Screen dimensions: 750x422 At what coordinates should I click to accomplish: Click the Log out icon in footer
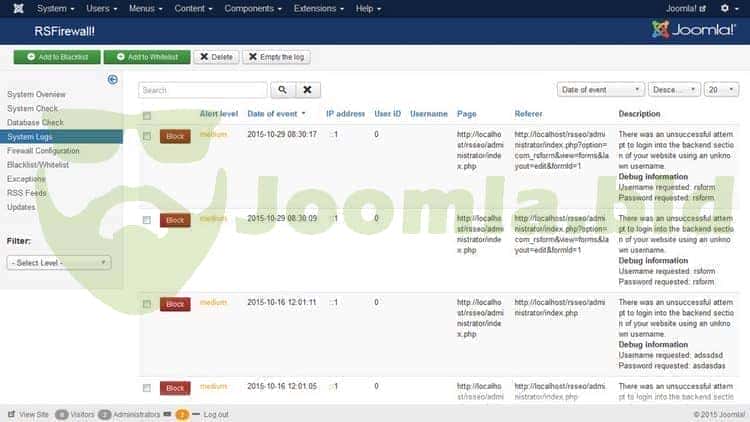(x=196, y=414)
